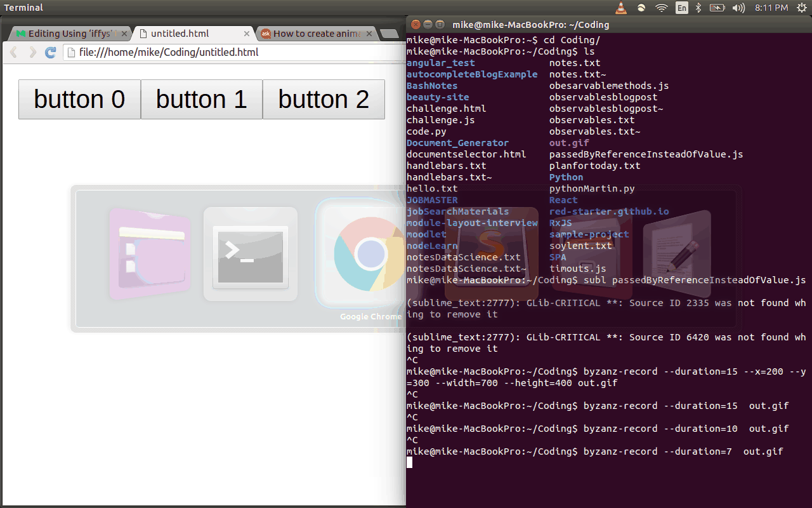
Task: Open the VLC traffic-cone icon in menu bar
Action: [620, 8]
